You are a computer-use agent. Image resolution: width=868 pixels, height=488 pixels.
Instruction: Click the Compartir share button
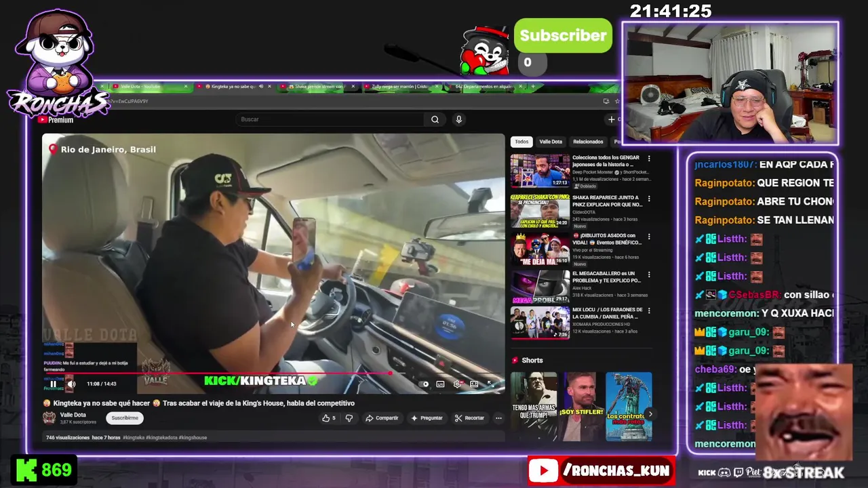382,418
